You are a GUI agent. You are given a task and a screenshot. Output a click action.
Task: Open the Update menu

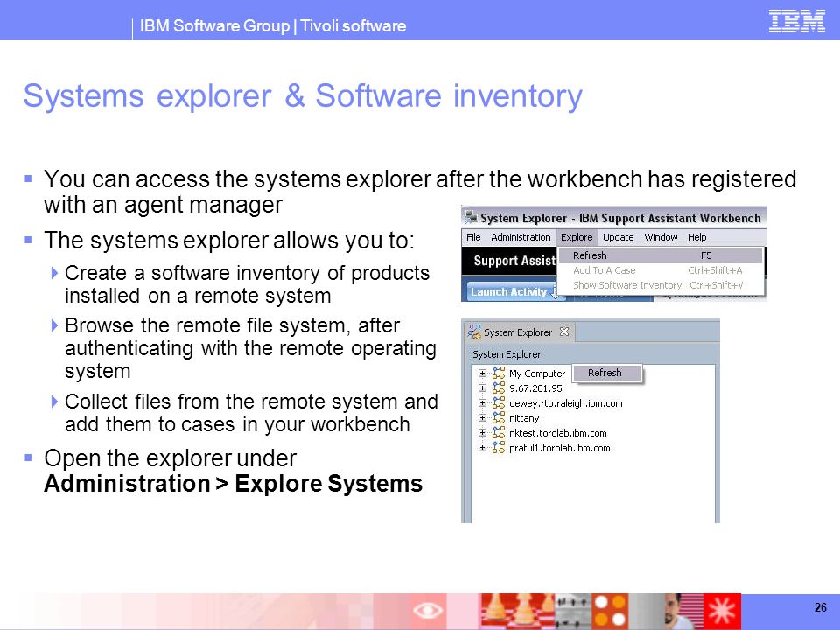(618, 237)
